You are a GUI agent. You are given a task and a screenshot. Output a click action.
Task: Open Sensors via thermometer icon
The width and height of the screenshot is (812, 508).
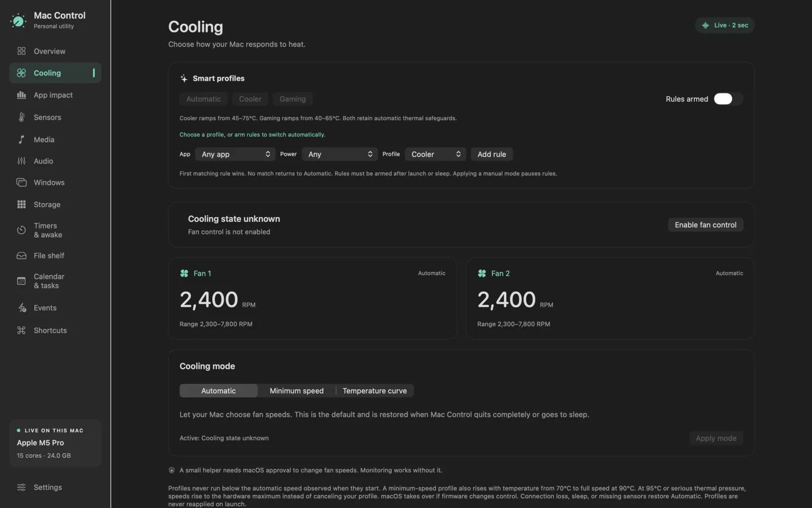pos(21,117)
